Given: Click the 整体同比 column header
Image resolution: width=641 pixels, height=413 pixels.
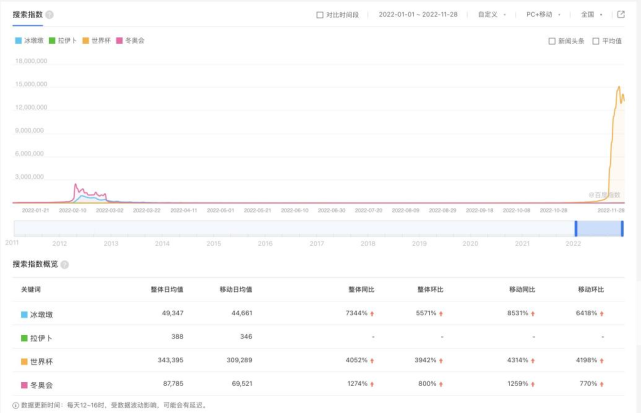Looking at the screenshot, I should [361, 290].
